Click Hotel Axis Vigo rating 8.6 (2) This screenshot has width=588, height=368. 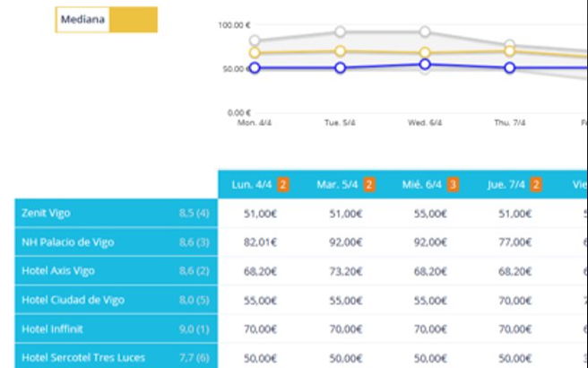(194, 271)
